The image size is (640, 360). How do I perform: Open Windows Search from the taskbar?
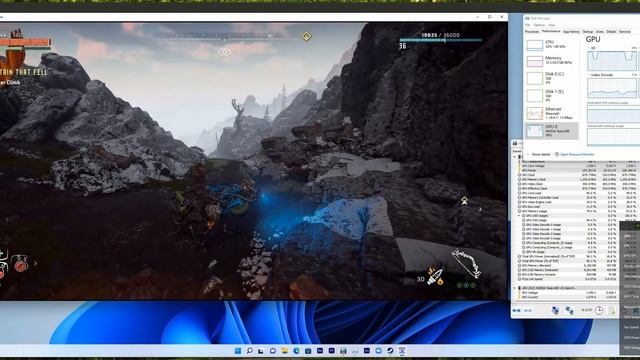click(249, 351)
